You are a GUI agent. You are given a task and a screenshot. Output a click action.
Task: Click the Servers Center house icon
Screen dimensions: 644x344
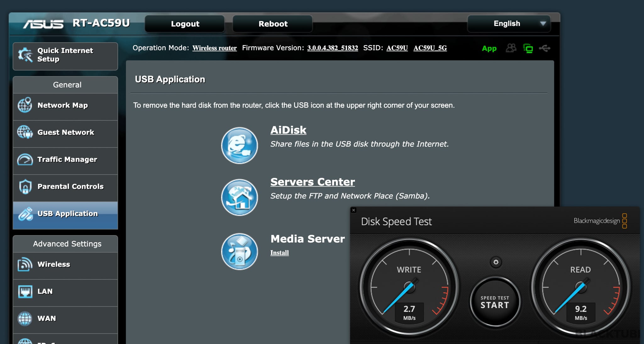click(239, 197)
